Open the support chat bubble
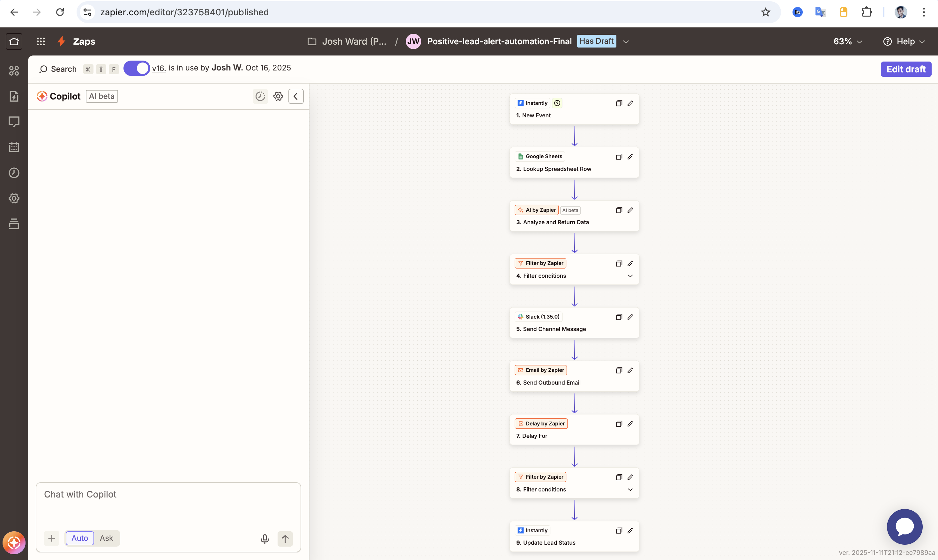938x560 pixels. point(904,527)
